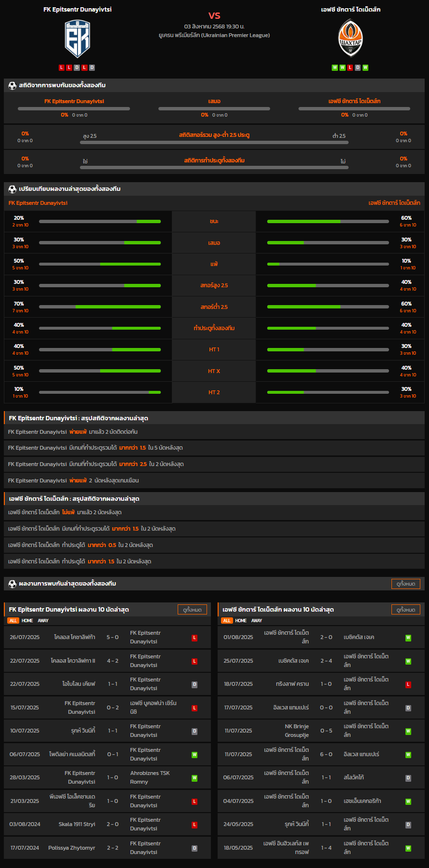Click Epitsentr's 70% under 2.5 comparison bar
Image resolution: width=429 pixels, height=868 pixels.
[x=100, y=307]
